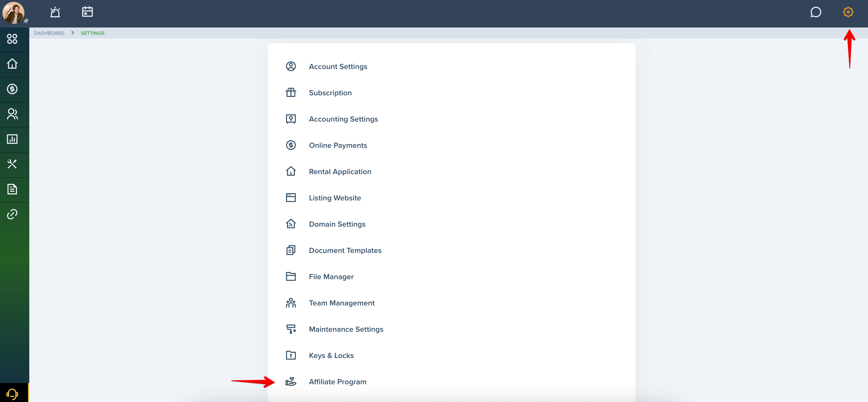
Task: Open the maintenance tools icon in sidebar
Action: coord(12,164)
